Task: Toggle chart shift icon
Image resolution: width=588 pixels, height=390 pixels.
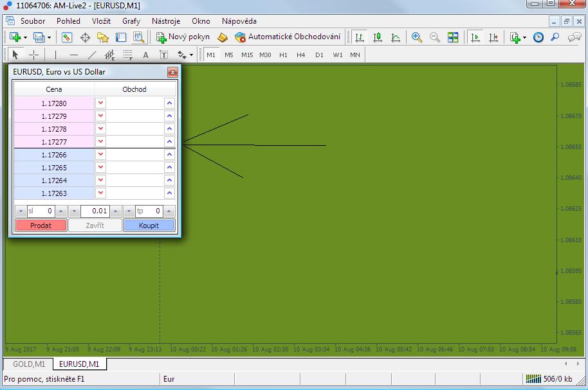Action: [x=493, y=37]
